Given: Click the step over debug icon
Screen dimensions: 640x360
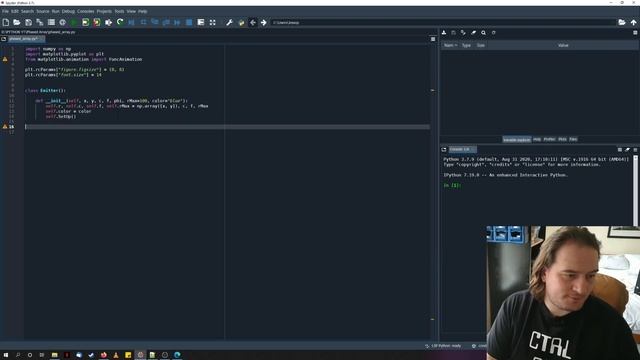Looking at the screenshot, I should click(x=143, y=22).
